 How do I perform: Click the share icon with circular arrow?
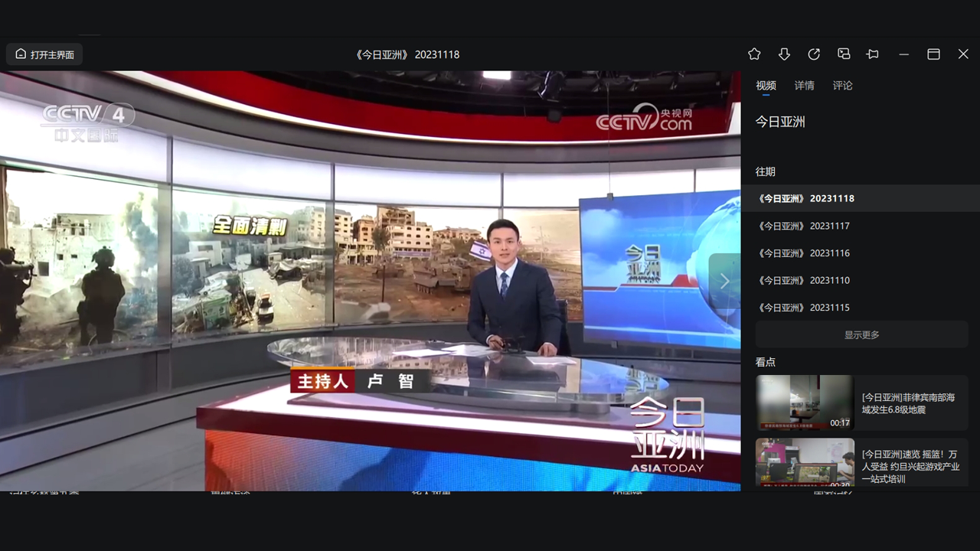pyautogui.click(x=814, y=54)
